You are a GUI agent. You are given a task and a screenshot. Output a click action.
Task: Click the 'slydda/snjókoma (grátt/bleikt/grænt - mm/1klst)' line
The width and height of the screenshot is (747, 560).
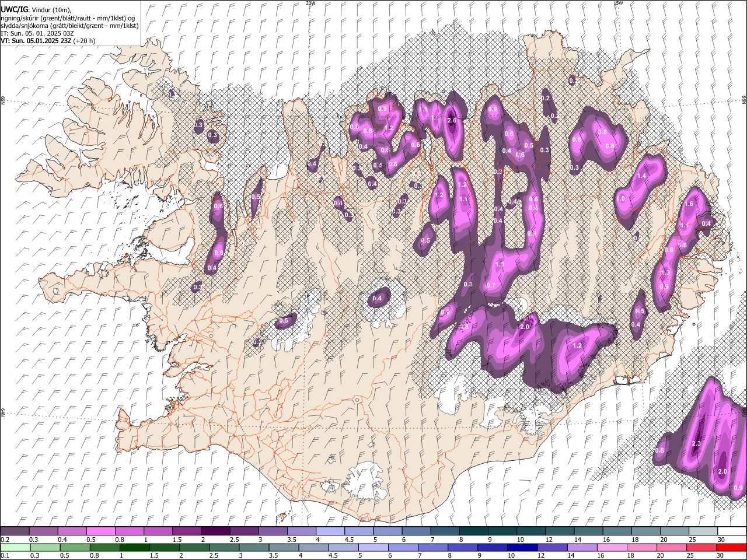click(x=69, y=26)
